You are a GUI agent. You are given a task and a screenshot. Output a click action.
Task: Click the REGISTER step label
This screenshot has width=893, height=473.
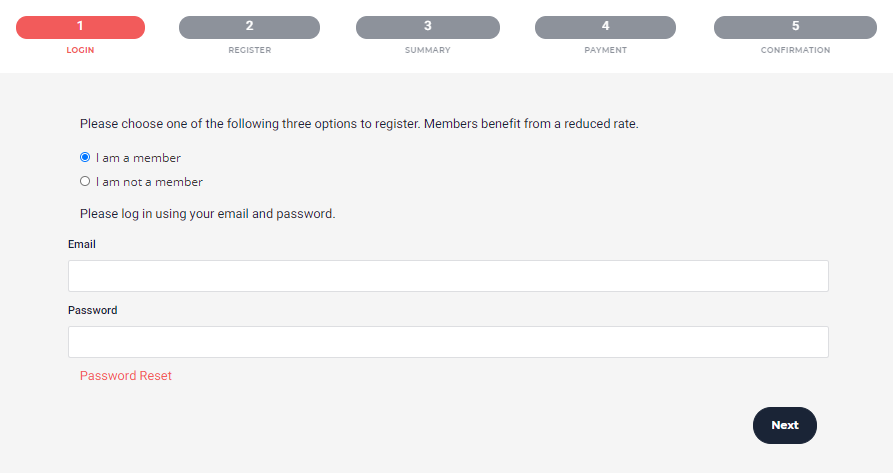click(x=249, y=50)
